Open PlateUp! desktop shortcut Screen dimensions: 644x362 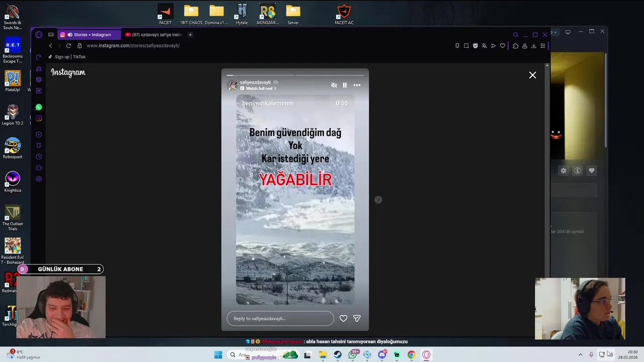pyautogui.click(x=13, y=81)
